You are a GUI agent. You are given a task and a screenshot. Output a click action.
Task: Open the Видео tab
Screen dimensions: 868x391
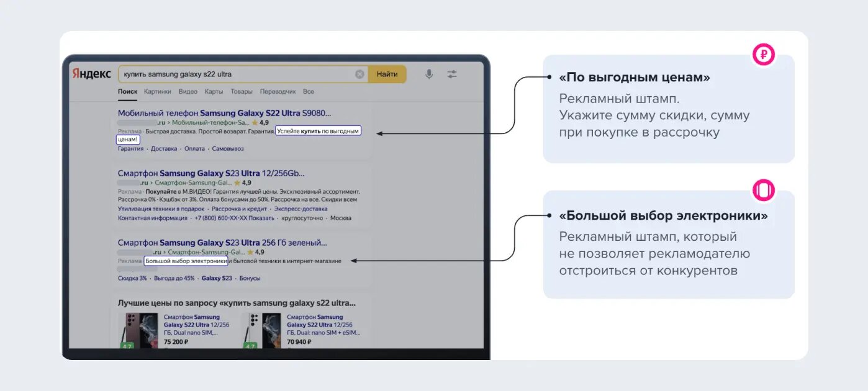click(x=188, y=92)
